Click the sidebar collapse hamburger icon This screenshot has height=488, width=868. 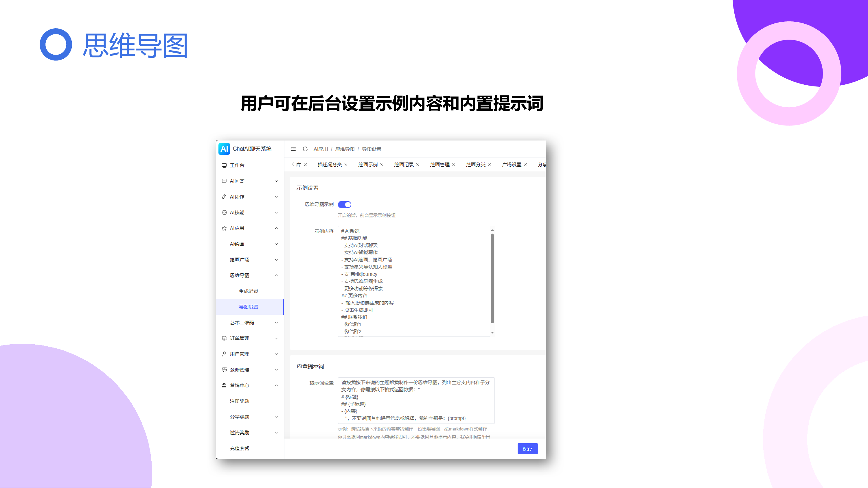[x=293, y=149]
